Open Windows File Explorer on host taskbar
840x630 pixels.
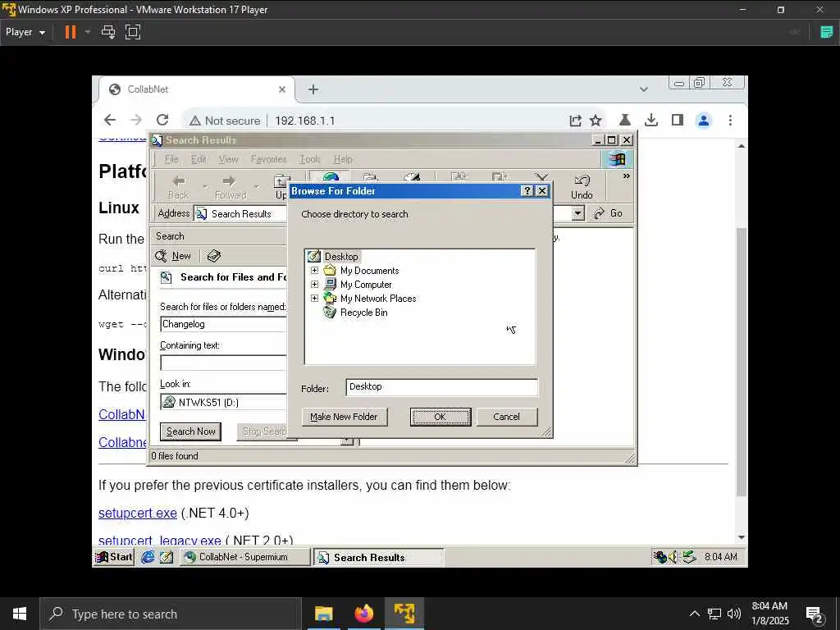point(323,614)
